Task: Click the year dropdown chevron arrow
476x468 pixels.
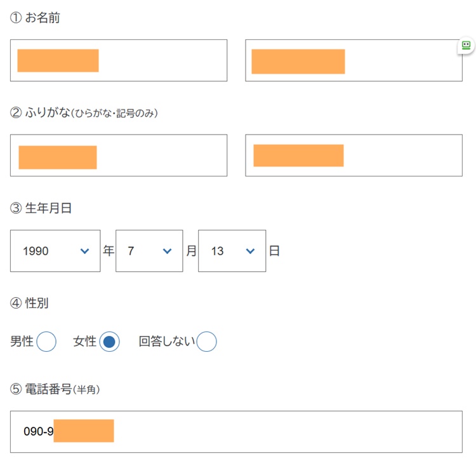Action: pos(85,251)
